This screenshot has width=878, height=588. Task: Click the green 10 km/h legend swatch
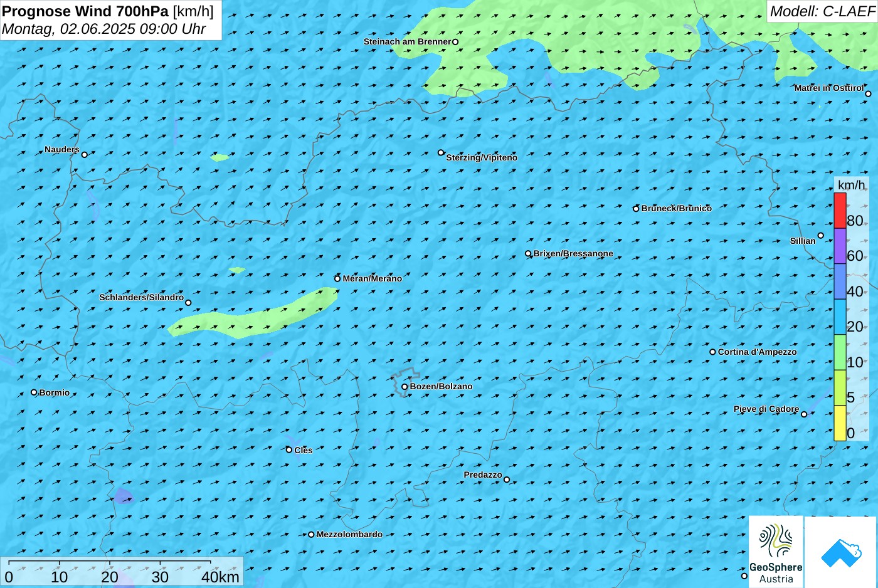click(x=840, y=352)
